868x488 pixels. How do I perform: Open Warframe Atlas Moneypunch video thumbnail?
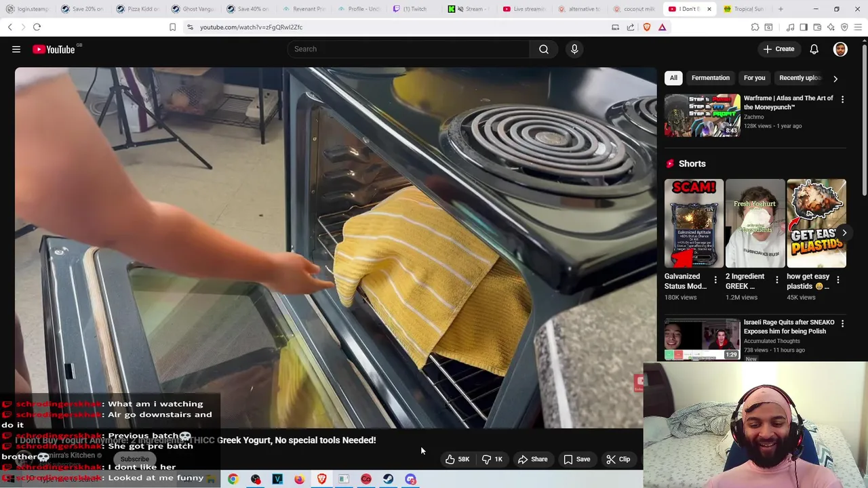tap(702, 115)
